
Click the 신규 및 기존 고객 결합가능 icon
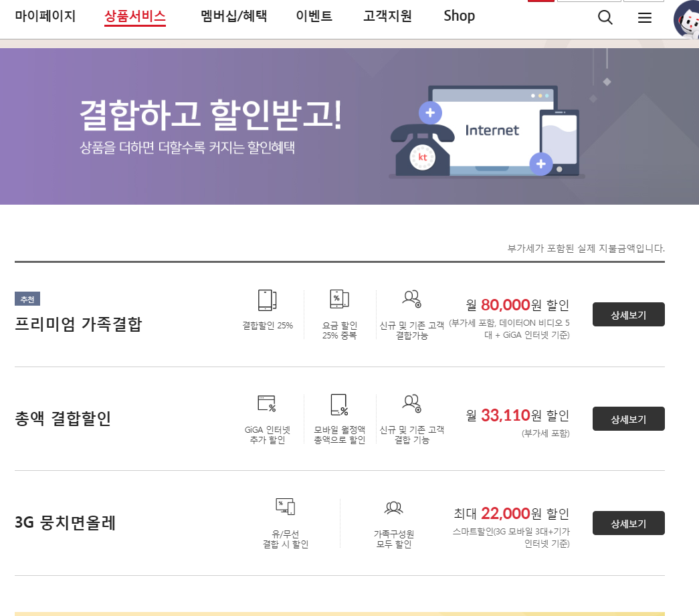[411, 299]
